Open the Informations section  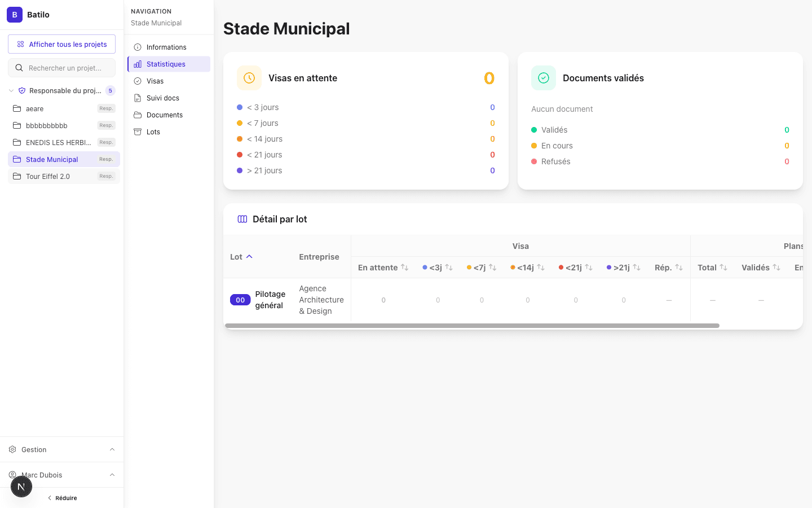[167, 47]
